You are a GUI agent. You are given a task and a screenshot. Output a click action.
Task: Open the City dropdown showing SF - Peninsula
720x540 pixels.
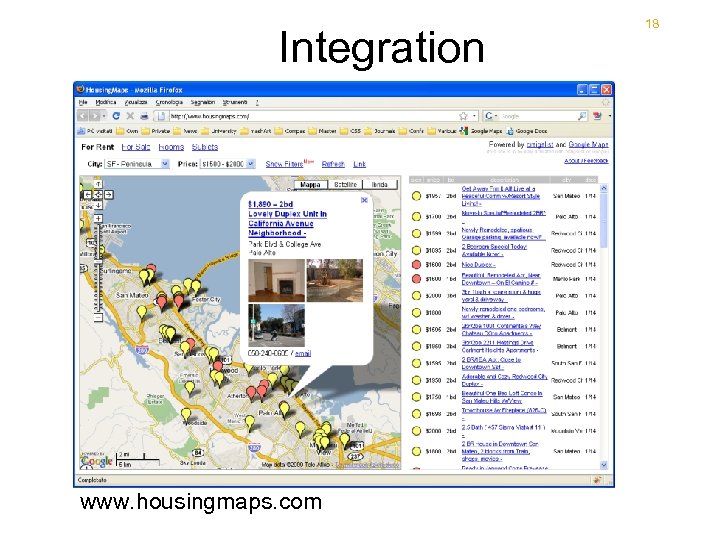[137, 164]
